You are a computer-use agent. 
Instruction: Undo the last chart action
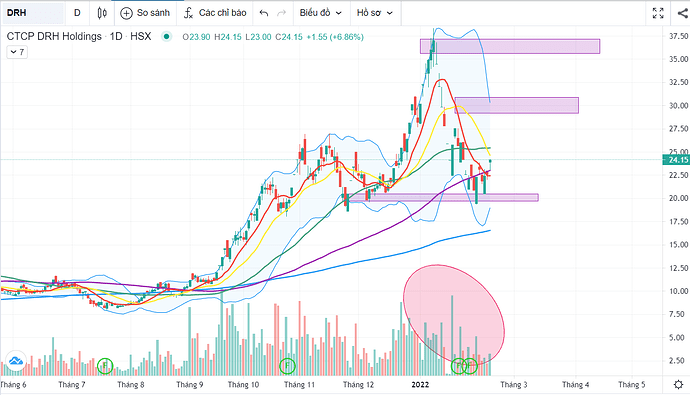tap(264, 13)
